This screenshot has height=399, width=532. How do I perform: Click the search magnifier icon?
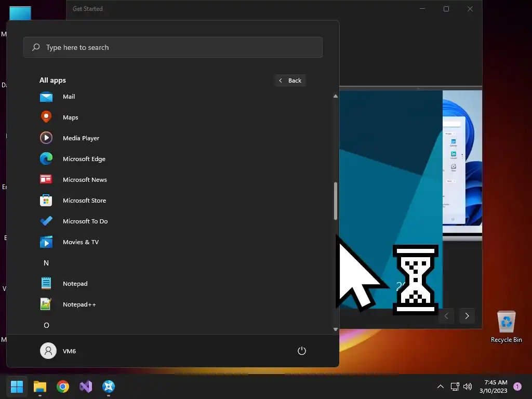(x=36, y=47)
